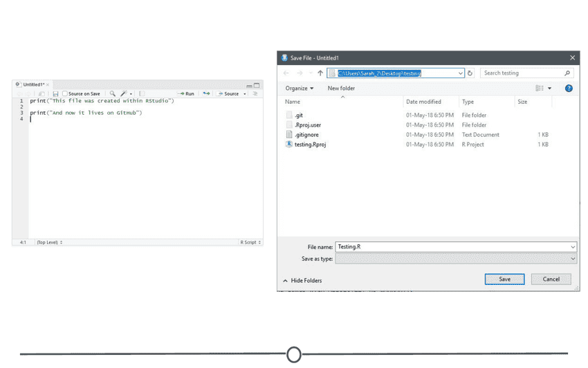Click the Text Document type cell

coord(480,135)
